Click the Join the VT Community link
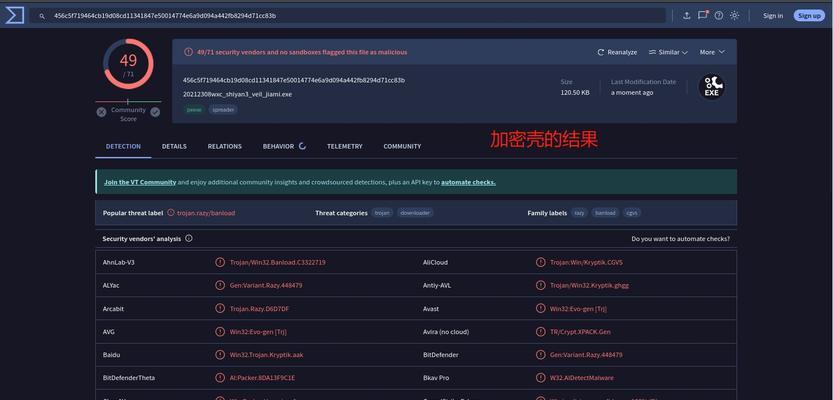The height and width of the screenshot is (400, 833). click(140, 182)
